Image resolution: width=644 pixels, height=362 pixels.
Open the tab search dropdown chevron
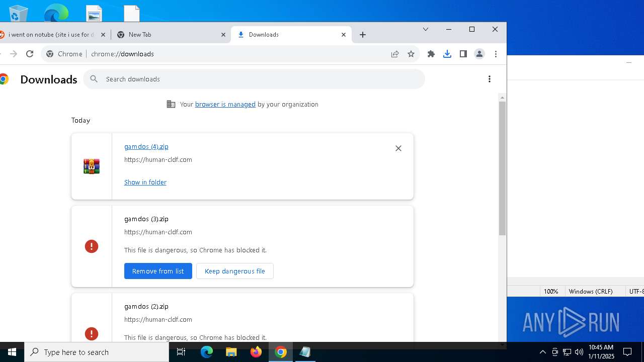click(426, 29)
